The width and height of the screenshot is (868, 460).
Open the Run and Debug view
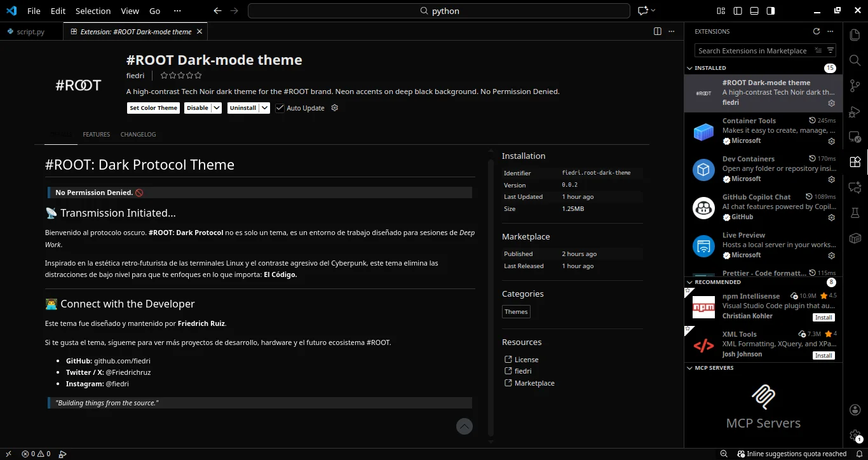pos(855,111)
